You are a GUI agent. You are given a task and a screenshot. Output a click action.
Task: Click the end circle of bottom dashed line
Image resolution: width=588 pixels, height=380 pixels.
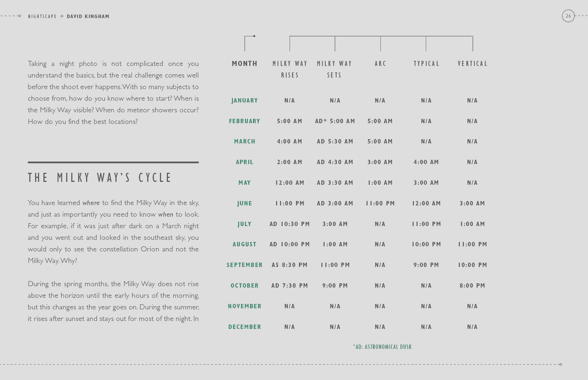click(x=560, y=364)
